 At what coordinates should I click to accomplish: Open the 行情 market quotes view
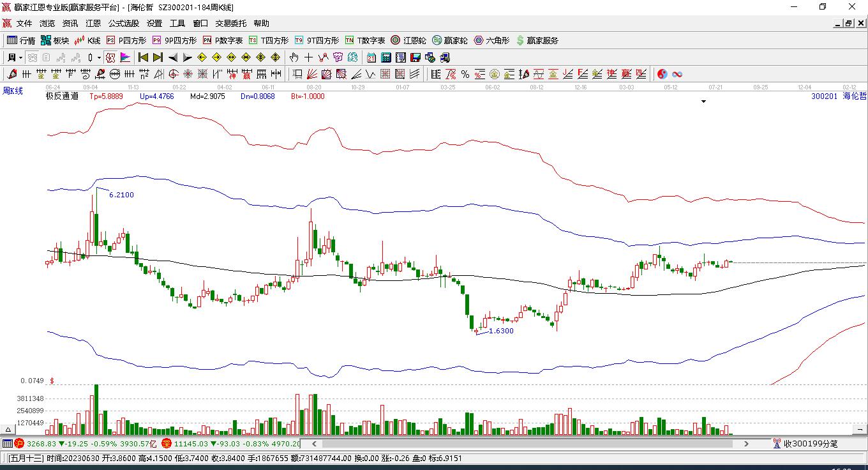[x=21, y=40]
